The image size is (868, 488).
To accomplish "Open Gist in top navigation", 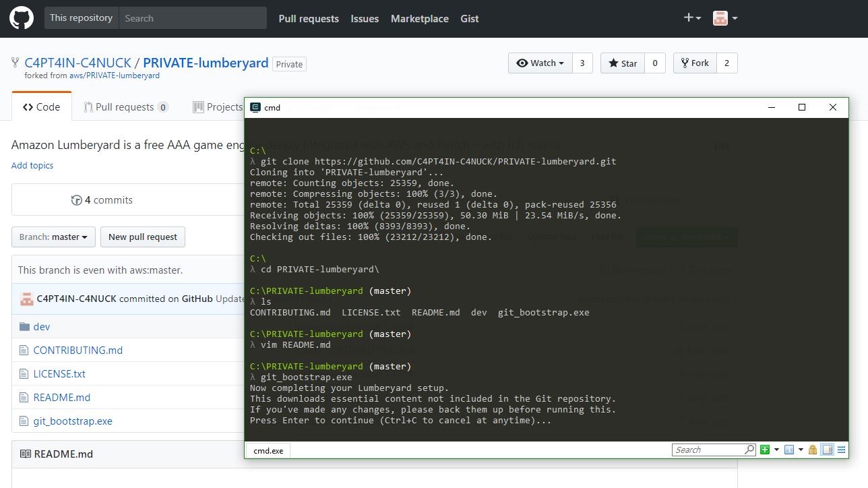I will coord(470,19).
